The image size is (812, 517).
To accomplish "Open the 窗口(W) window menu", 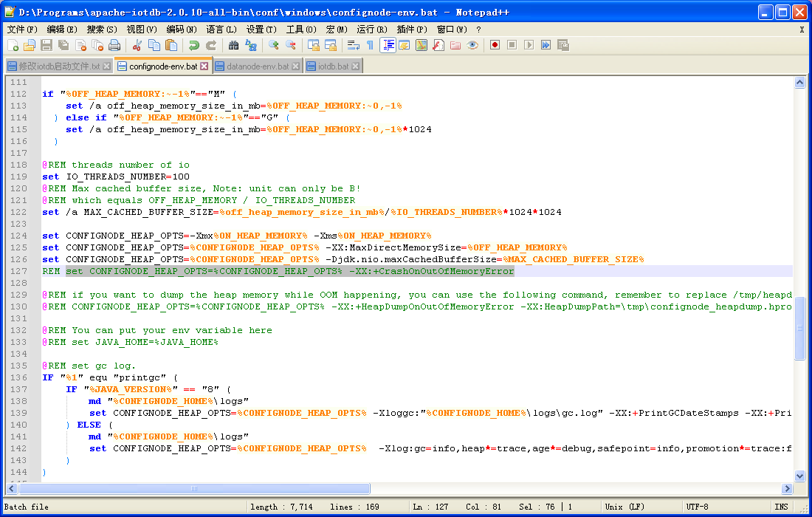I will (452, 30).
